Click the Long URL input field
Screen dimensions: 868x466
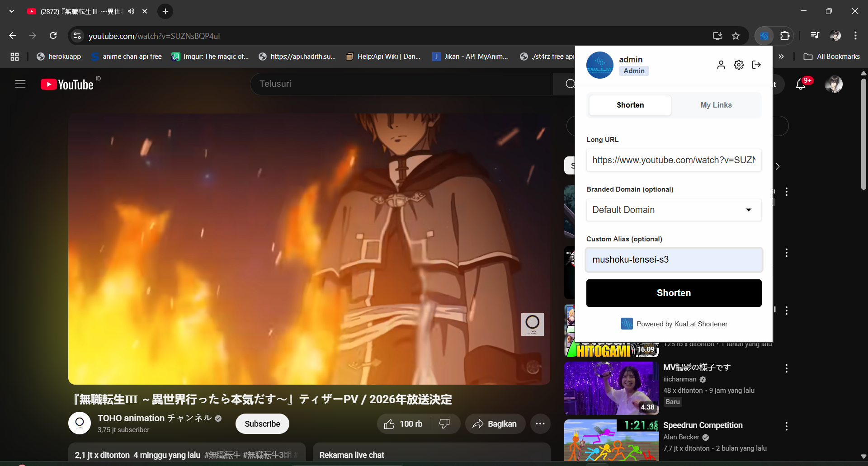[x=674, y=160]
